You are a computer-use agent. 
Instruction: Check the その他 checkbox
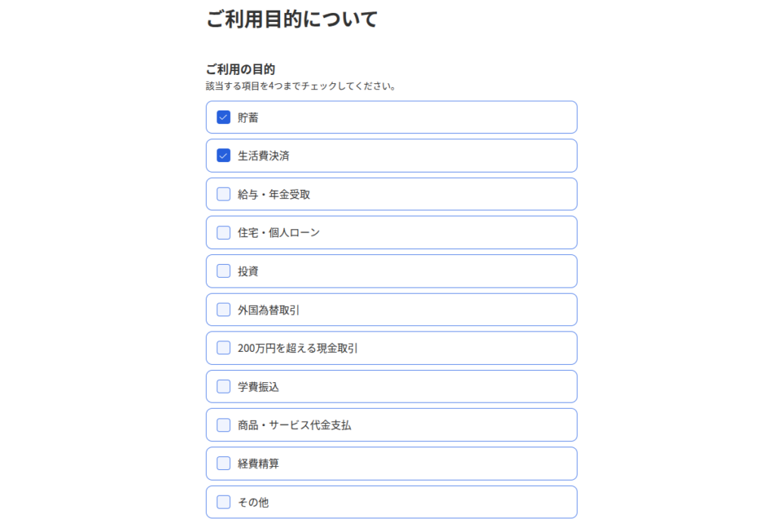[x=223, y=502]
